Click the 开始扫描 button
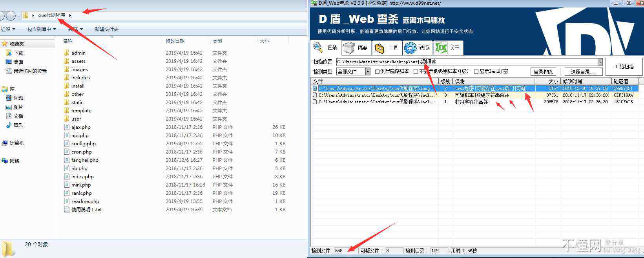Viewport: 644px width, 258px height. pyautogui.click(x=624, y=67)
